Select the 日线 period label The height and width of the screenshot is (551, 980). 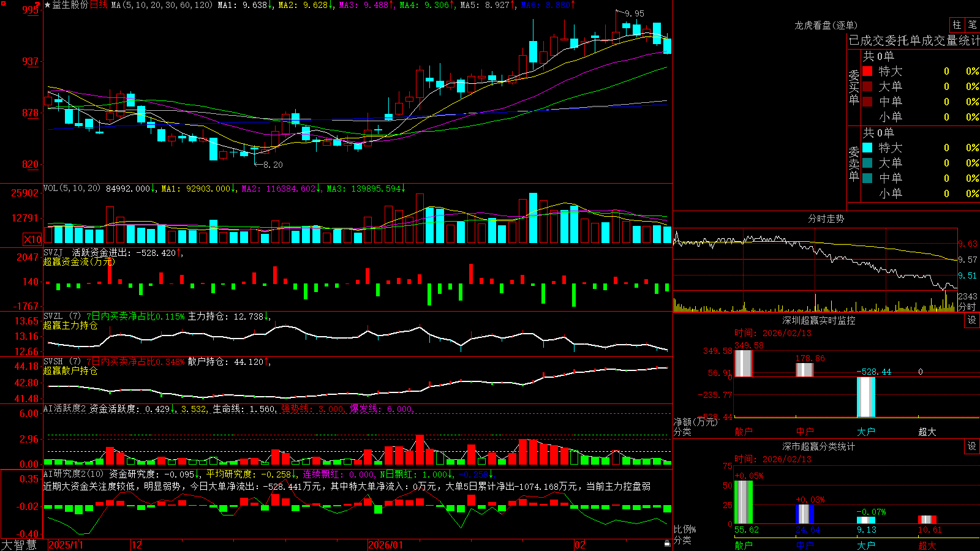[99, 5]
